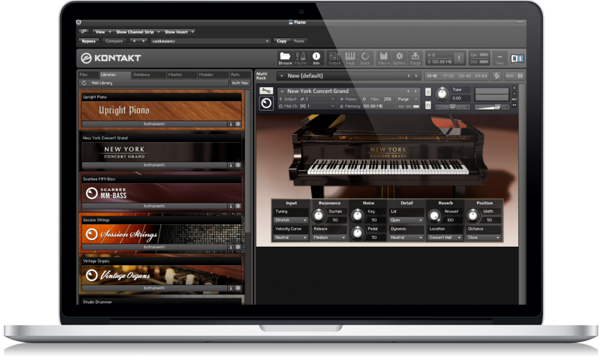The image size is (602, 364).
Task: Open the Output mixer section
Action: (334, 58)
